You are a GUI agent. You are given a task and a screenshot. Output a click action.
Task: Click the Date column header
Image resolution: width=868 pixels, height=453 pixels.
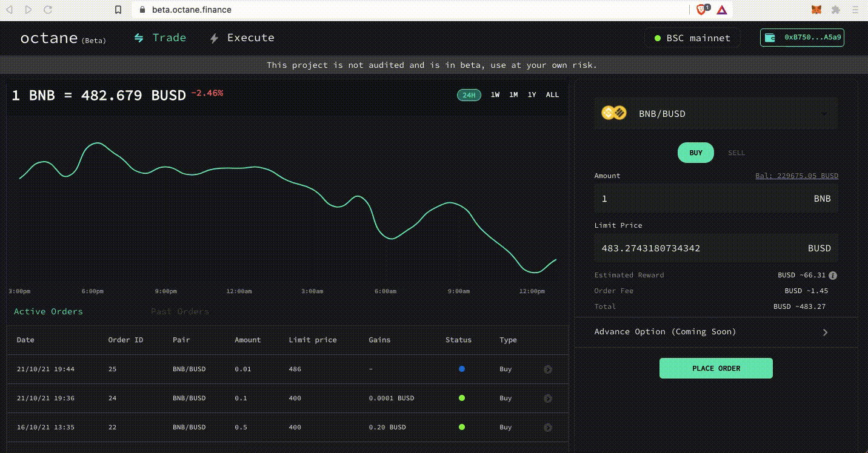pyautogui.click(x=25, y=340)
